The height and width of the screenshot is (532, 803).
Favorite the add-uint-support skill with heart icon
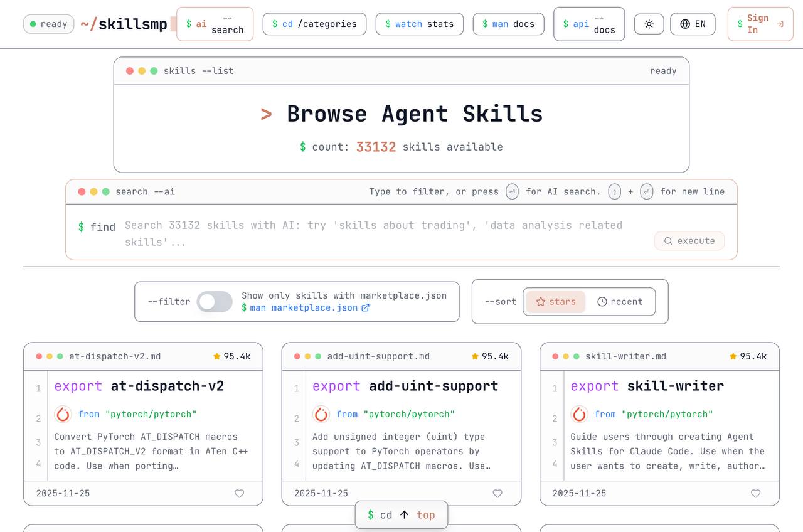(497, 494)
